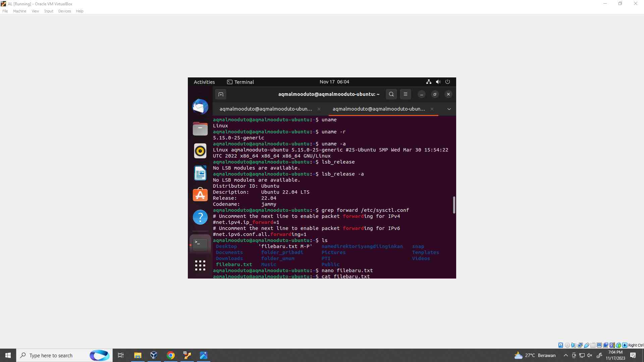Click the Ubuntu volume speaker icon

point(438,82)
